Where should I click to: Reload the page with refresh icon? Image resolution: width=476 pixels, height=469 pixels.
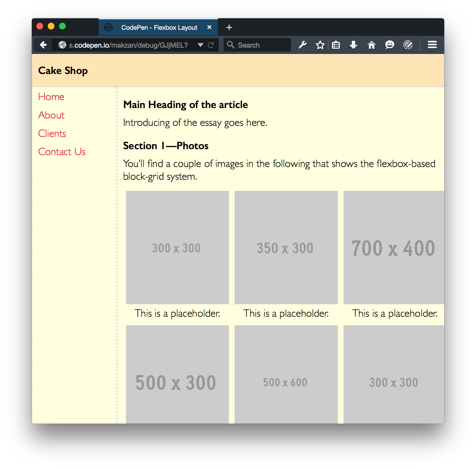click(211, 45)
